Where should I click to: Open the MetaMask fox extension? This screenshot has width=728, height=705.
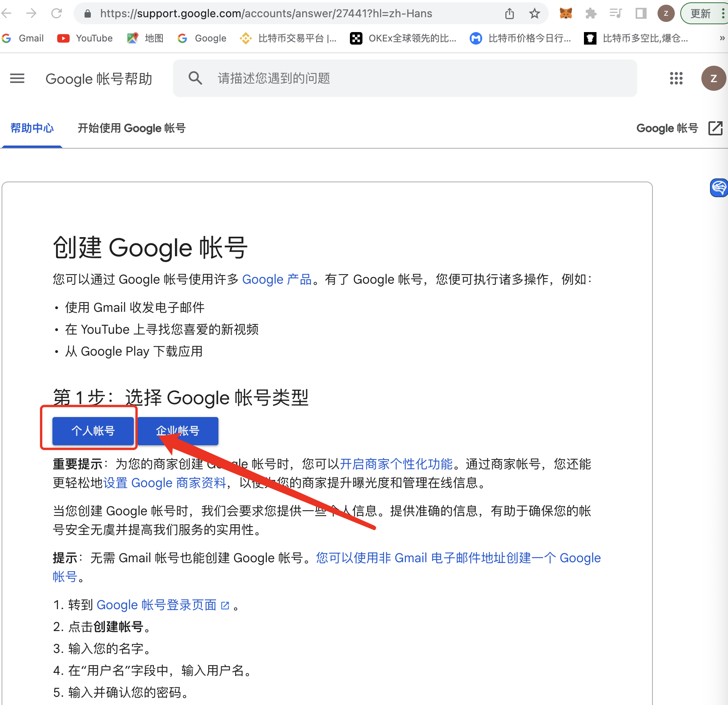566,14
